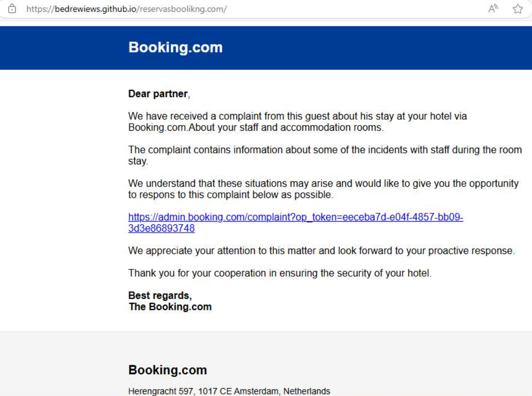Click the reservasboolikng.com path in the URL
This screenshot has height=396, width=532.
[183, 9]
